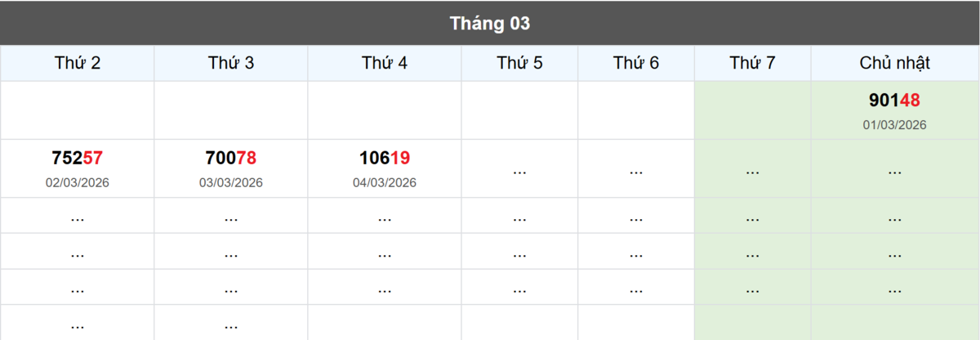
Task: Click the result number 10619
Action: tap(385, 158)
